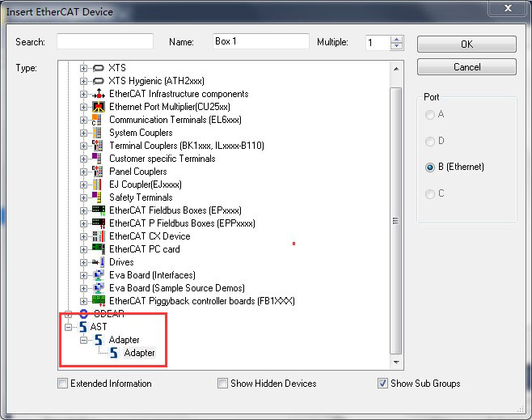
Task: Click the AST vendor logo icon
Action: [x=83, y=327]
